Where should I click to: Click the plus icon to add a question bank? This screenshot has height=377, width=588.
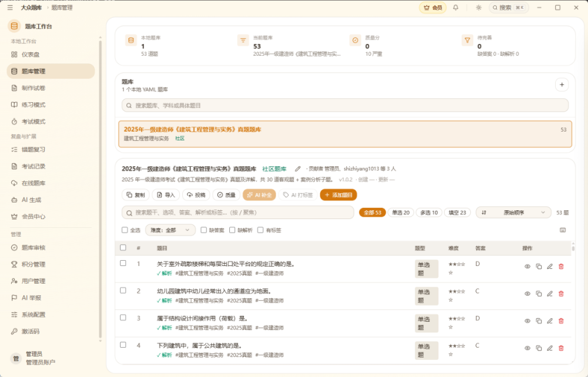(x=562, y=85)
